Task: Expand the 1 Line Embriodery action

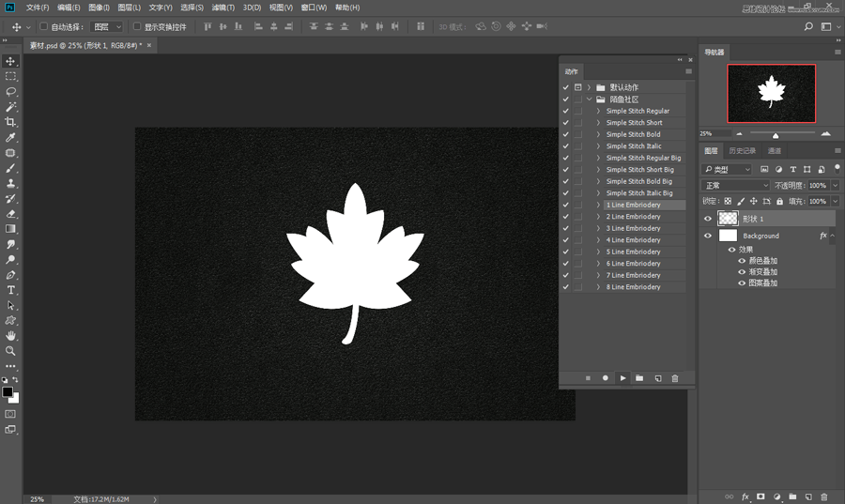Action: click(x=598, y=205)
